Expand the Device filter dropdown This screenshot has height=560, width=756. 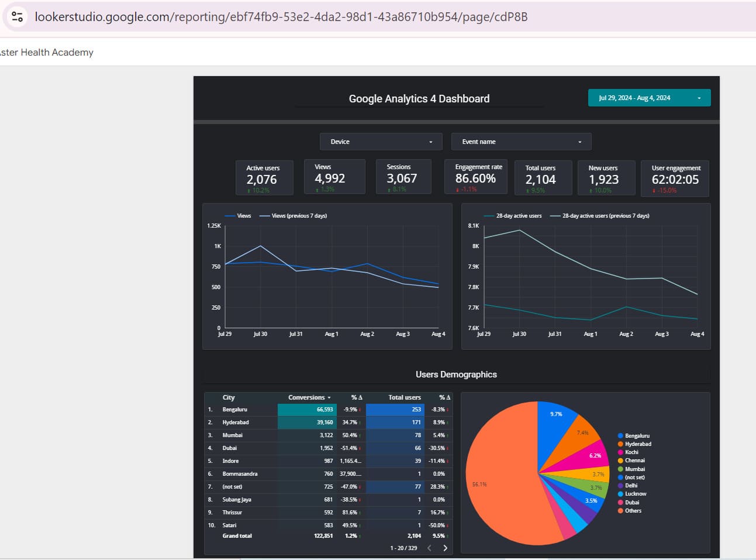pos(381,142)
